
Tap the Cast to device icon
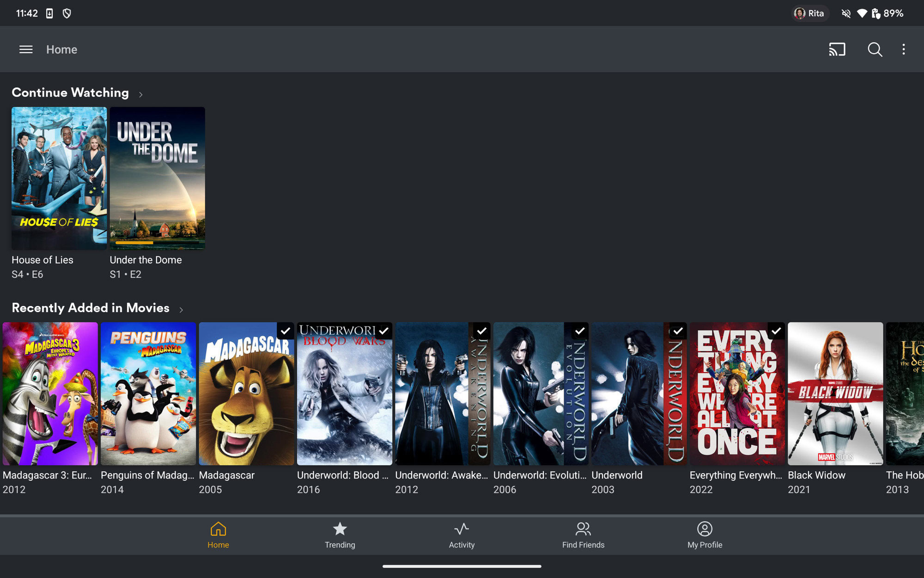click(837, 49)
